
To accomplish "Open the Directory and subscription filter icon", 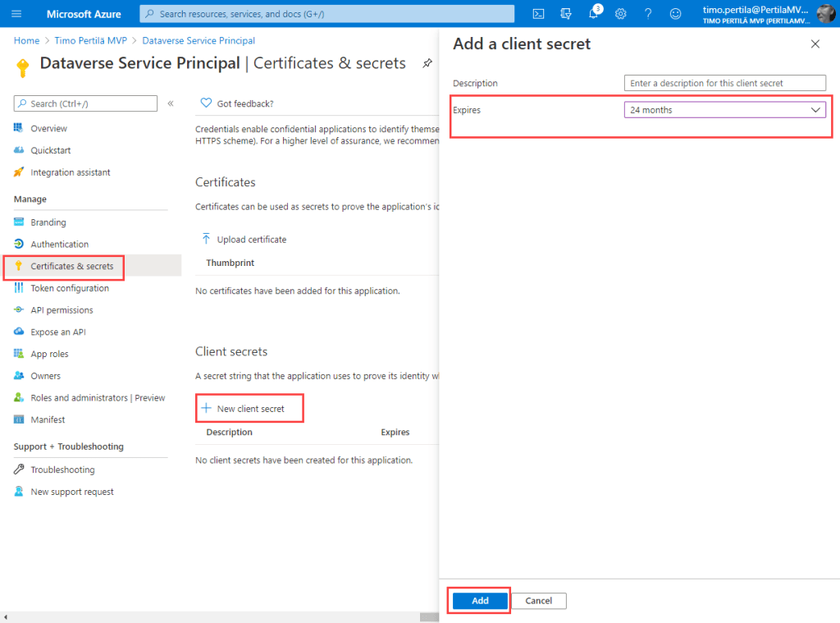I will (x=565, y=14).
